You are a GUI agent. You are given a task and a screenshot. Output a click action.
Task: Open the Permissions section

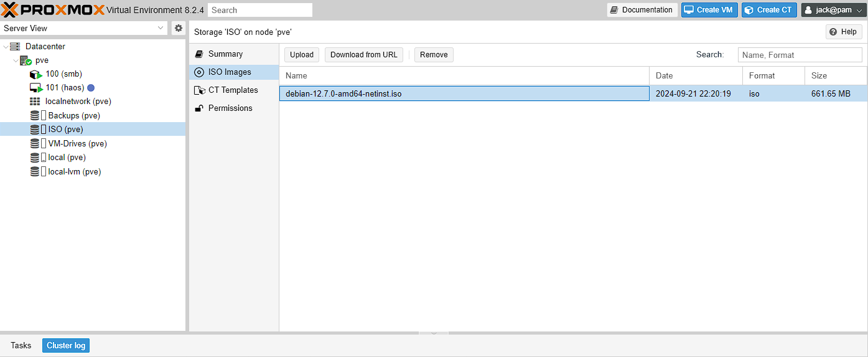click(230, 108)
